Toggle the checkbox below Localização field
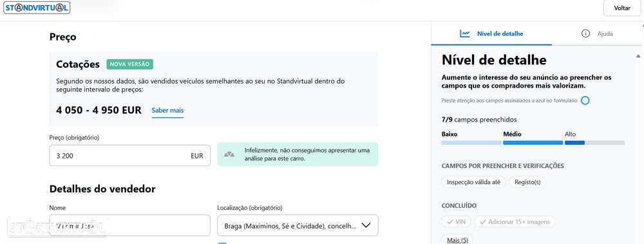The height and width of the screenshot is (244, 644). coord(222,243)
